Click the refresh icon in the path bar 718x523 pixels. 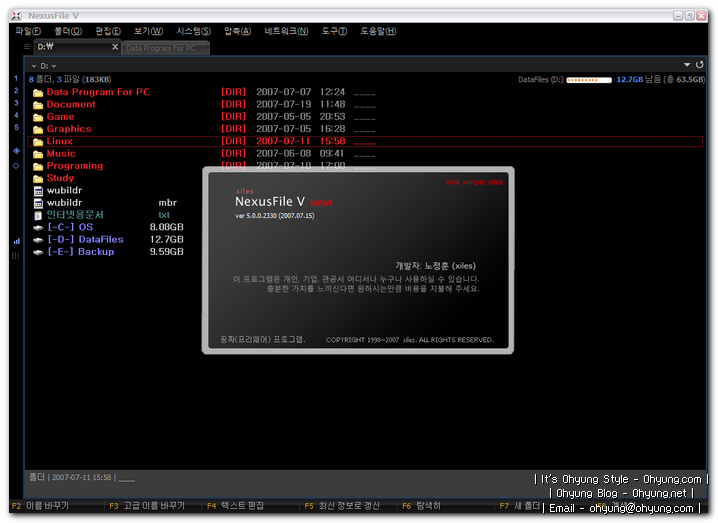[x=699, y=65]
